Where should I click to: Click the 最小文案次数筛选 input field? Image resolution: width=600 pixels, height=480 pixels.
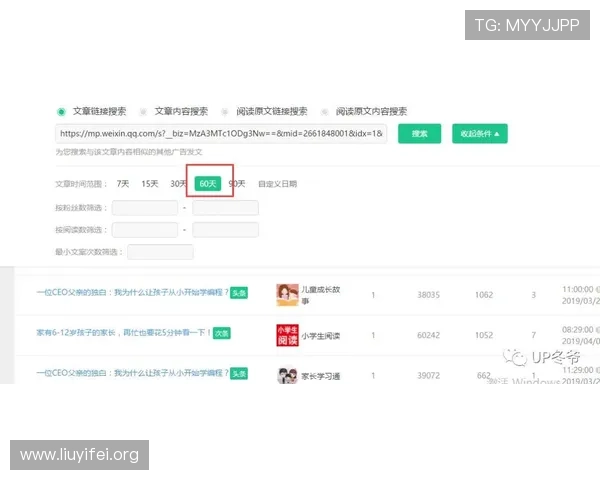(x=160, y=252)
